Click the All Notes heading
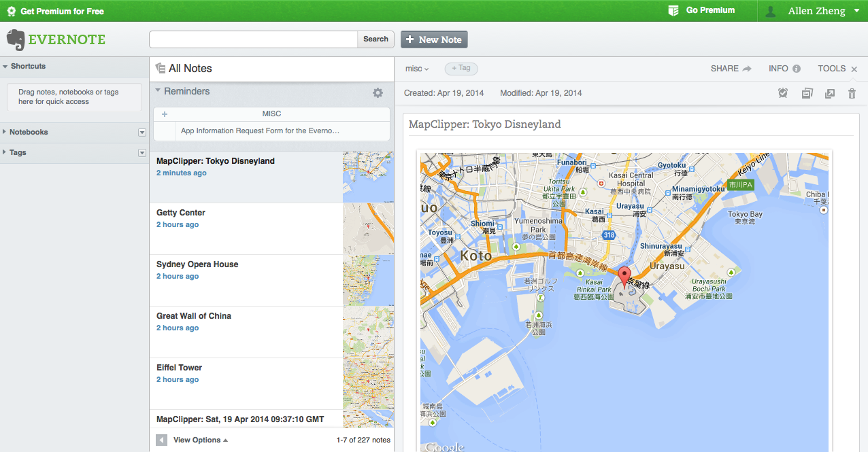The width and height of the screenshot is (868, 452). [190, 68]
